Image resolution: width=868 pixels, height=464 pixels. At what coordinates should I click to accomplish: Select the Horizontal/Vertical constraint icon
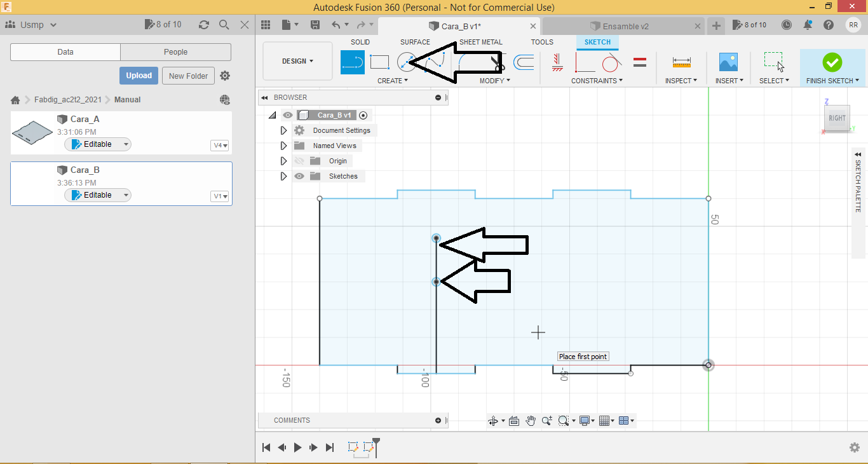tap(558, 62)
